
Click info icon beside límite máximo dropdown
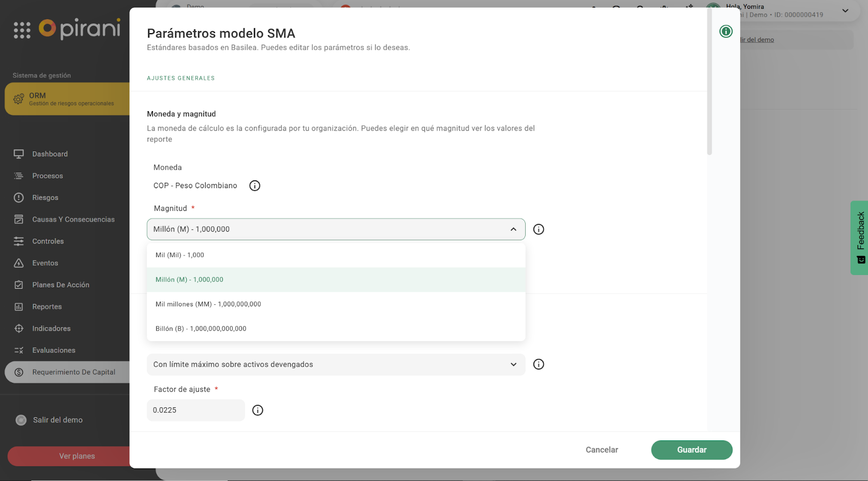point(538,364)
